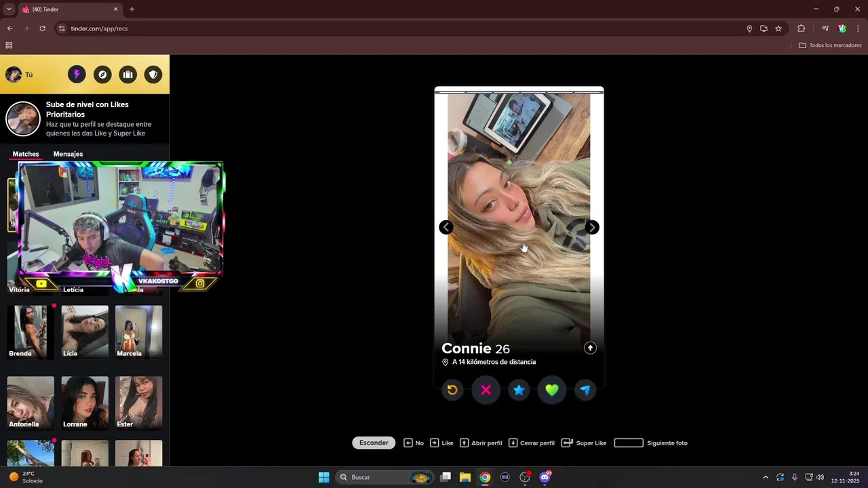
Task: Click the 14 kilómetros de distancia text
Action: click(494, 362)
